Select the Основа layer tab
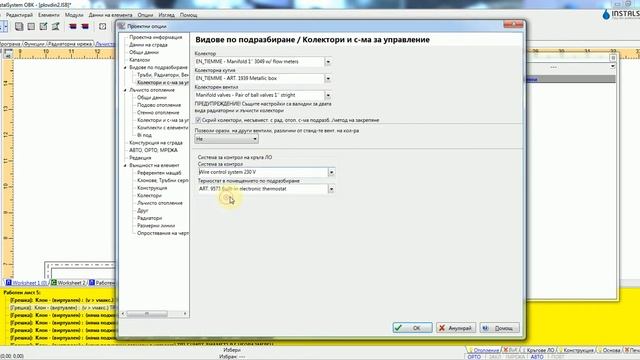640x360 pixels. click(608, 350)
